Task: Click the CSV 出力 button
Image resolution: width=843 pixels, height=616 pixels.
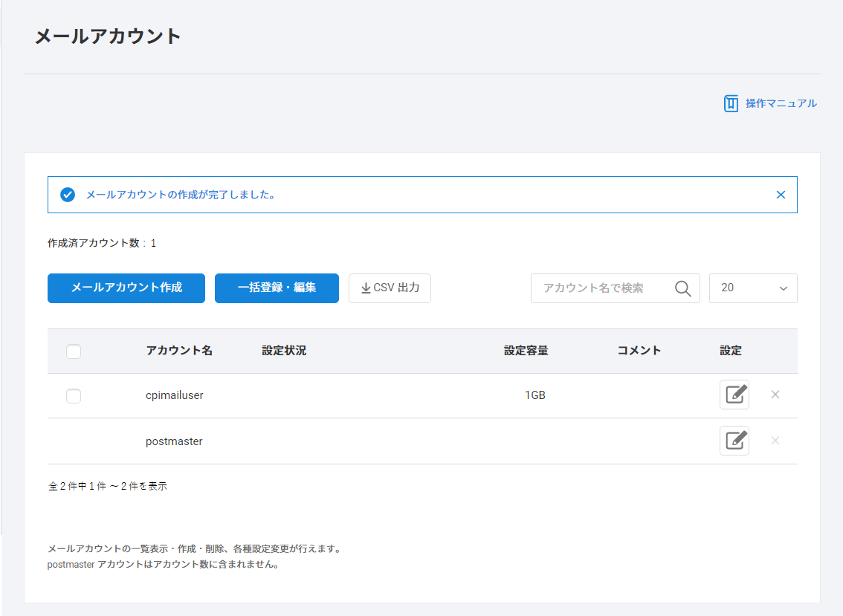Action: point(390,288)
